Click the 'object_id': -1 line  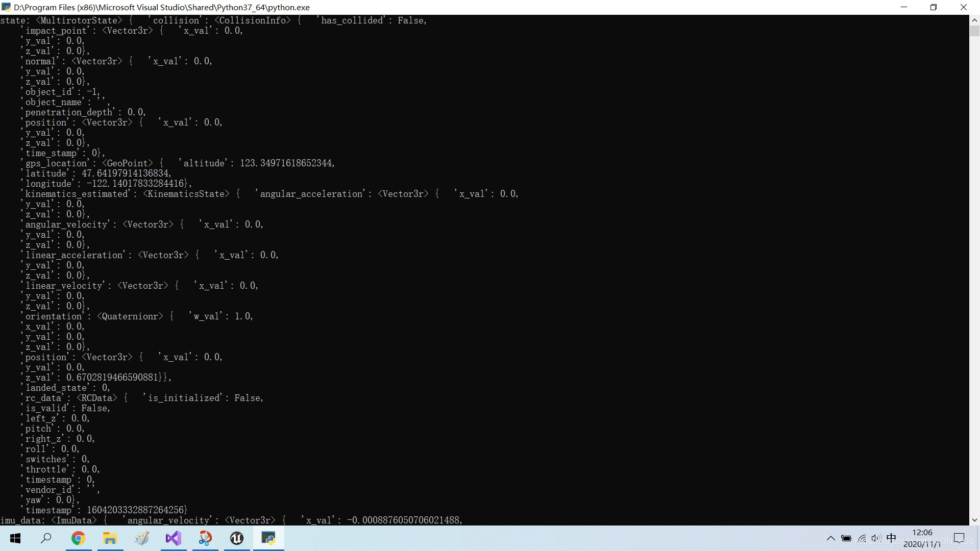(x=60, y=92)
